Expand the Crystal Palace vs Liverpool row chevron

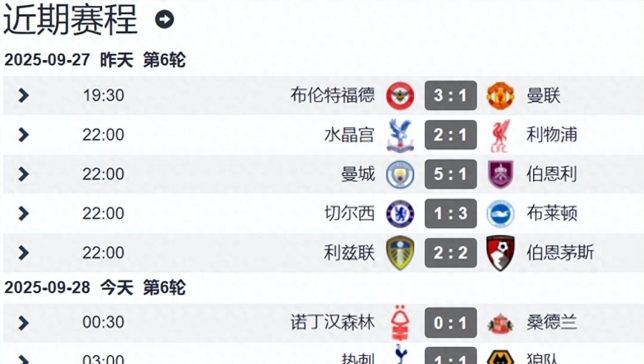click(24, 135)
